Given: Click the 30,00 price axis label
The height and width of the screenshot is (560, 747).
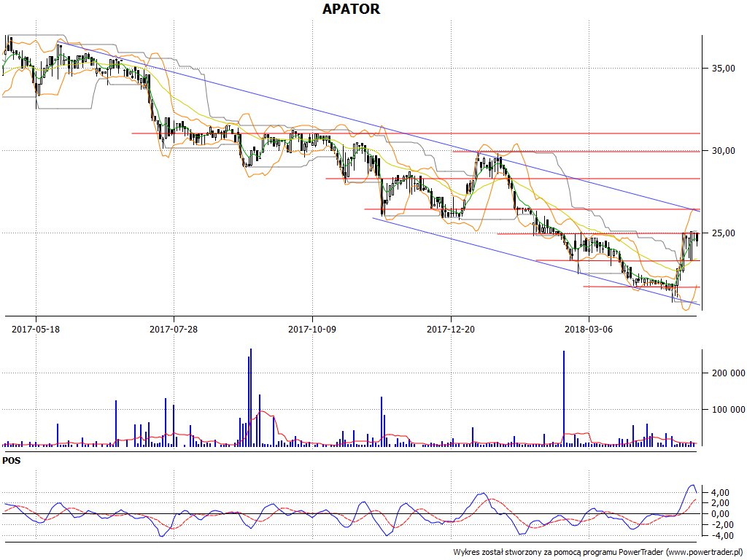Looking at the screenshot, I should pos(723,151).
